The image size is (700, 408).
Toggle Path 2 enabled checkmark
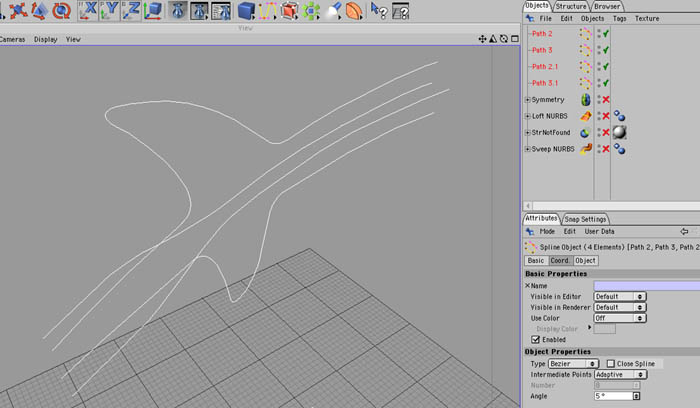coord(606,33)
